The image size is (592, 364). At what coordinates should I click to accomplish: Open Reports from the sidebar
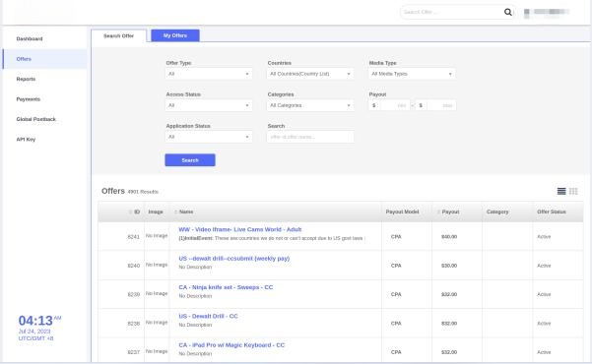(26, 80)
